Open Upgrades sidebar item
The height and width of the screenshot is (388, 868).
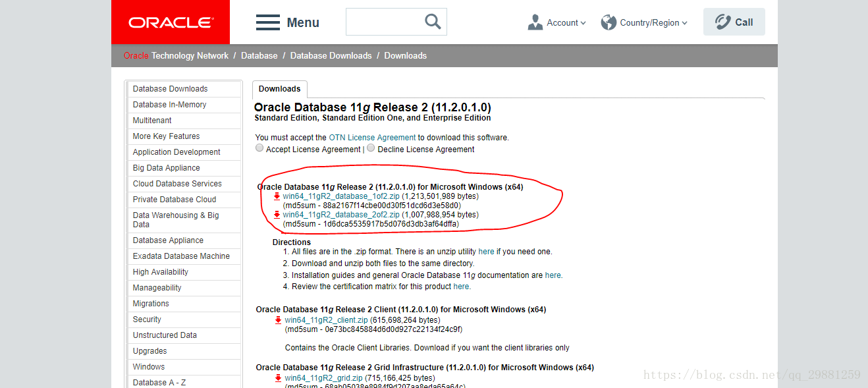pyautogui.click(x=185, y=351)
